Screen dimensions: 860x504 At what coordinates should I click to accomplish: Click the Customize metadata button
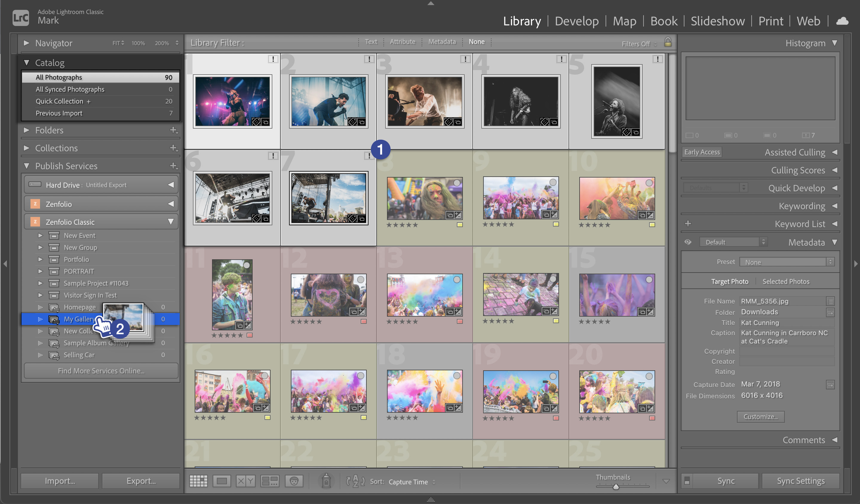pos(760,417)
